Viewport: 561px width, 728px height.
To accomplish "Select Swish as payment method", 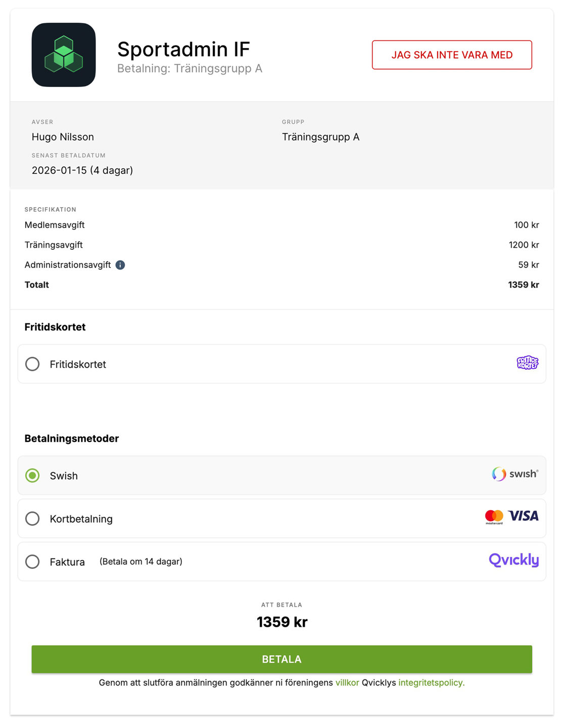I will pos(33,476).
